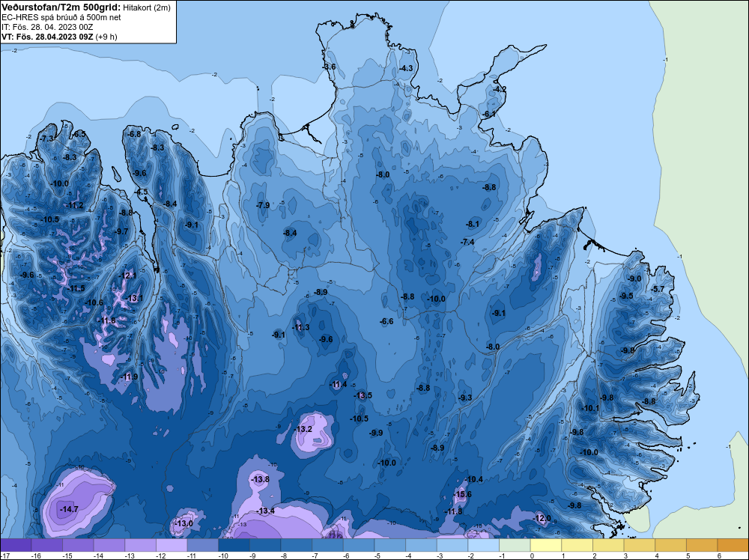Select the -13.2 temperature reading
The image size is (749, 560).
(x=304, y=429)
